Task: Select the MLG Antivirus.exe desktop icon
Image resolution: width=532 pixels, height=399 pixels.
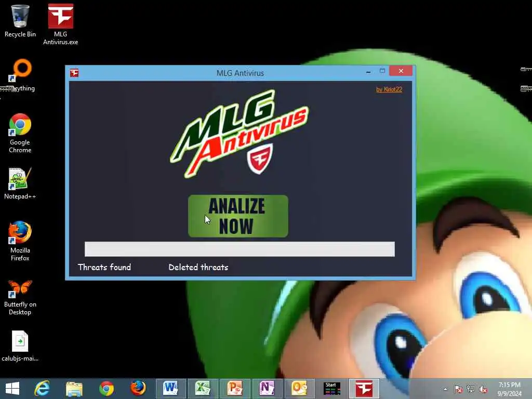Action: (x=60, y=24)
